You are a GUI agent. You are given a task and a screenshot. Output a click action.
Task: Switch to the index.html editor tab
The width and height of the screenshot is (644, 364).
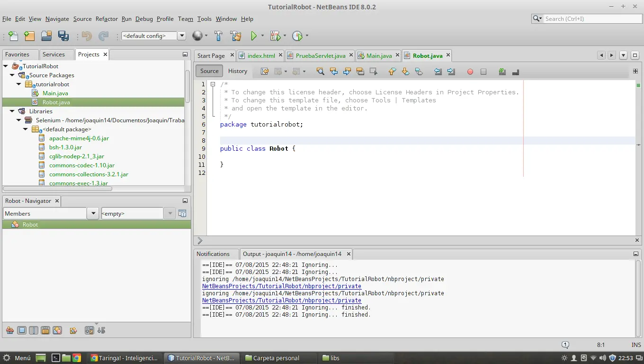260,55
